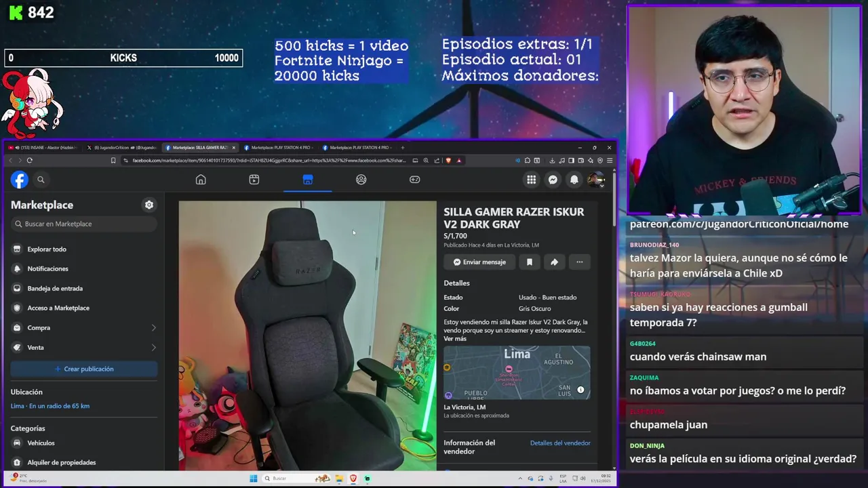Viewport: 868px width, 488px height.
Task: Switch to INSANE Alastor YouTube tab
Action: [x=43, y=148]
